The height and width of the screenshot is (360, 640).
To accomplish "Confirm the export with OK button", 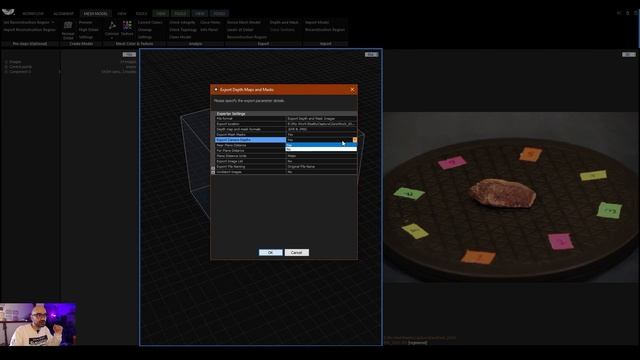I will click(271, 253).
